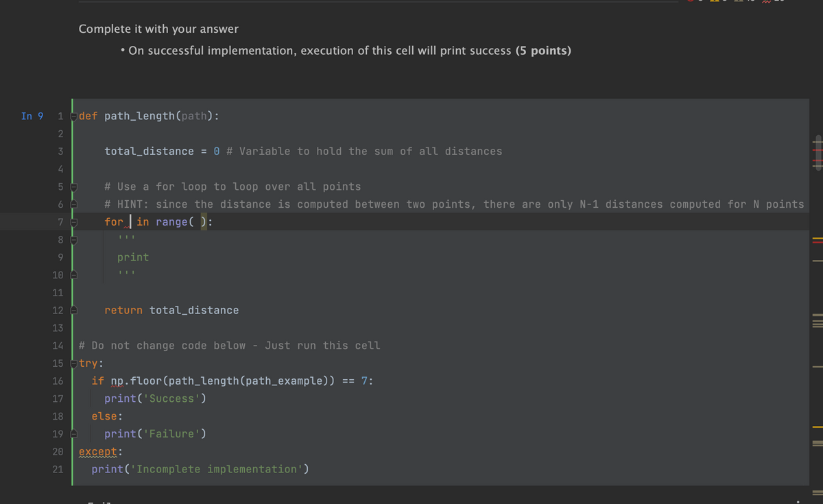Image resolution: width=823 pixels, height=504 pixels.
Task: Click the In 9 cell execution label
Action: tap(32, 116)
